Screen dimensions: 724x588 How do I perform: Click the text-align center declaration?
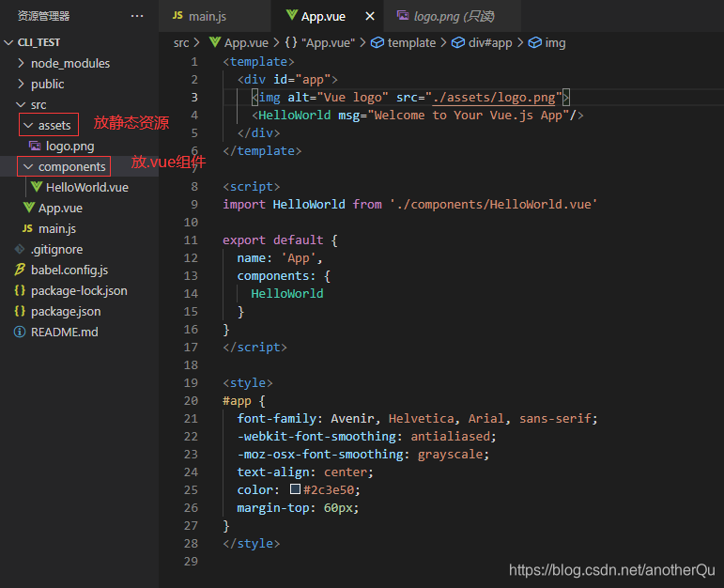coord(305,472)
